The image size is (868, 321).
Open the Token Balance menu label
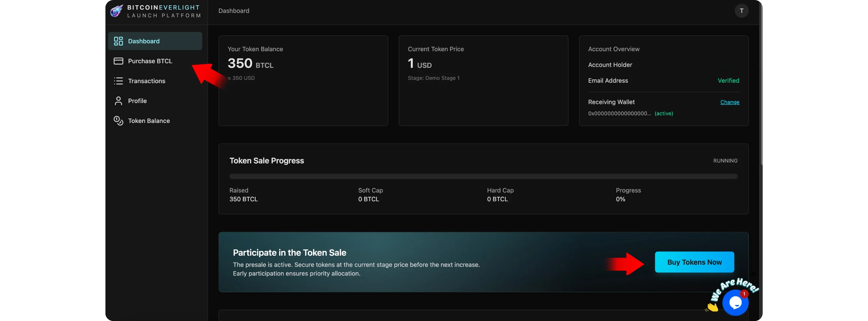149,121
